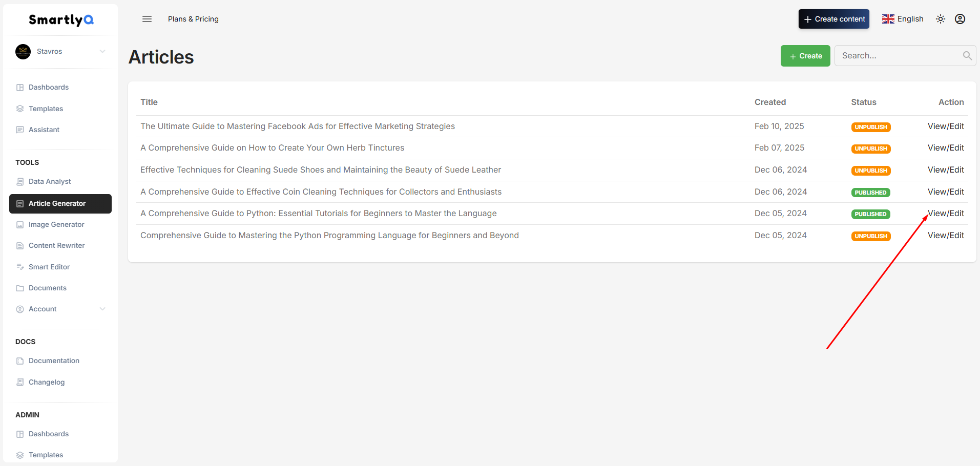The image size is (980, 466).
Task: Focus the Search articles field
Action: [x=905, y=56]
